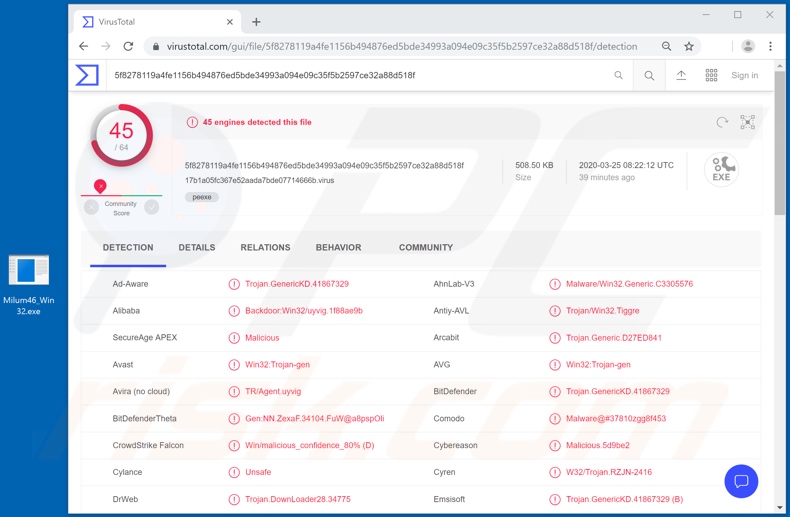Image resolution: width=790 pixels, height=517 pixels.
Task: Click the Alibaba Backdoor:Win32/uyvig result
Action: click(x=304, y=311)
